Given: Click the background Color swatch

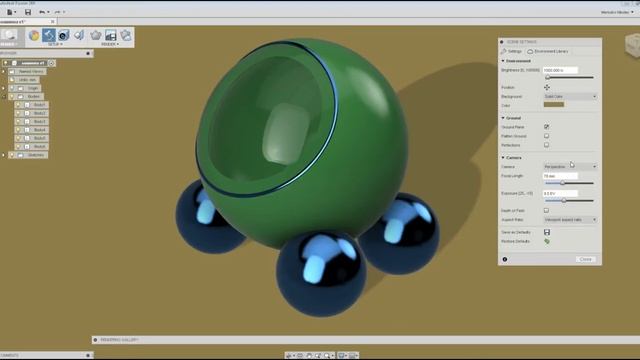Looking at the screenshot, I should [x=554, y=105].
